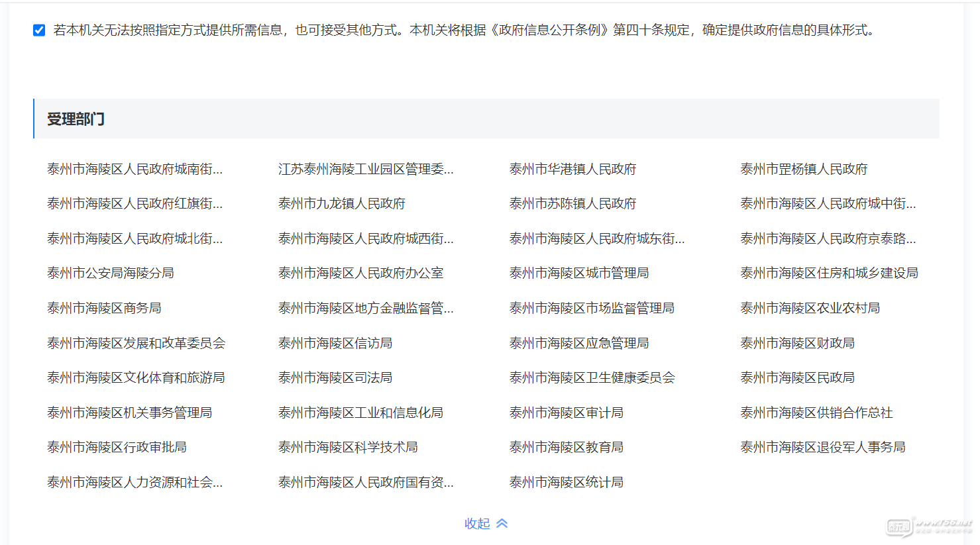
Task: Choose 泰州市公安局海陵分局
Action: coord(111,273)
